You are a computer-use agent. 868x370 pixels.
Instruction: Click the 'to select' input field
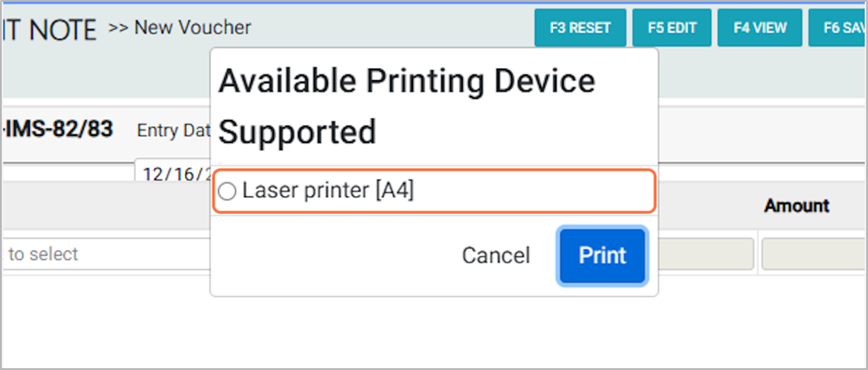106,255
